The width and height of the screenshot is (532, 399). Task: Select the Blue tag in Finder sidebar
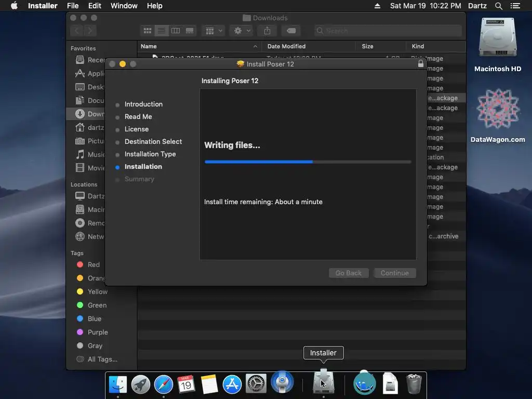click(89, 318)
